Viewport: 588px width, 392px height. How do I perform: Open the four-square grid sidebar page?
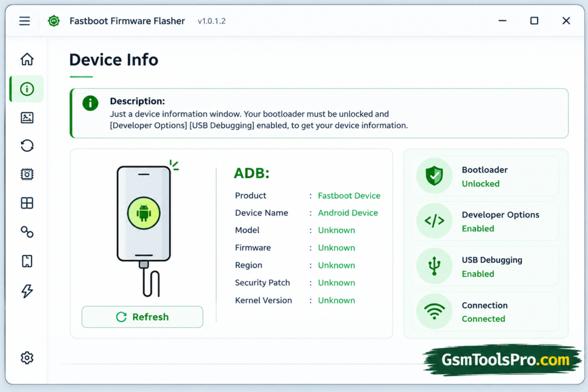pyautogui.click(x=27, y=203)
